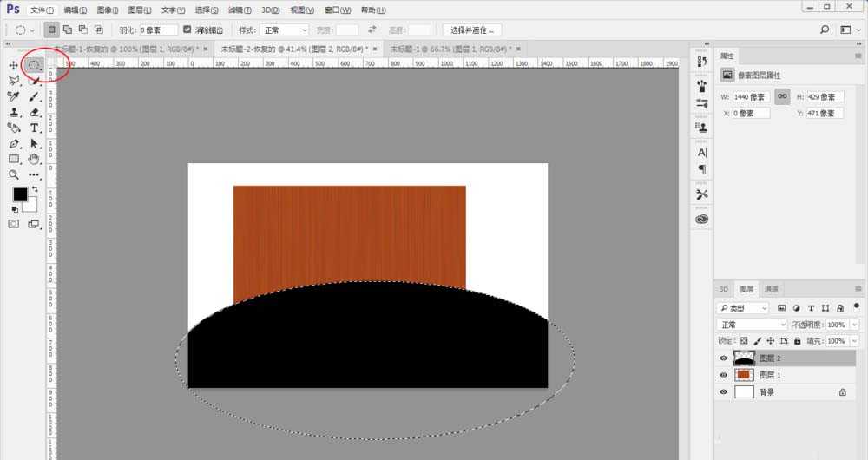Viewport: 868px width, 460px height.
Task: Select the Clone Stamp tool
Action: [14, 112]
